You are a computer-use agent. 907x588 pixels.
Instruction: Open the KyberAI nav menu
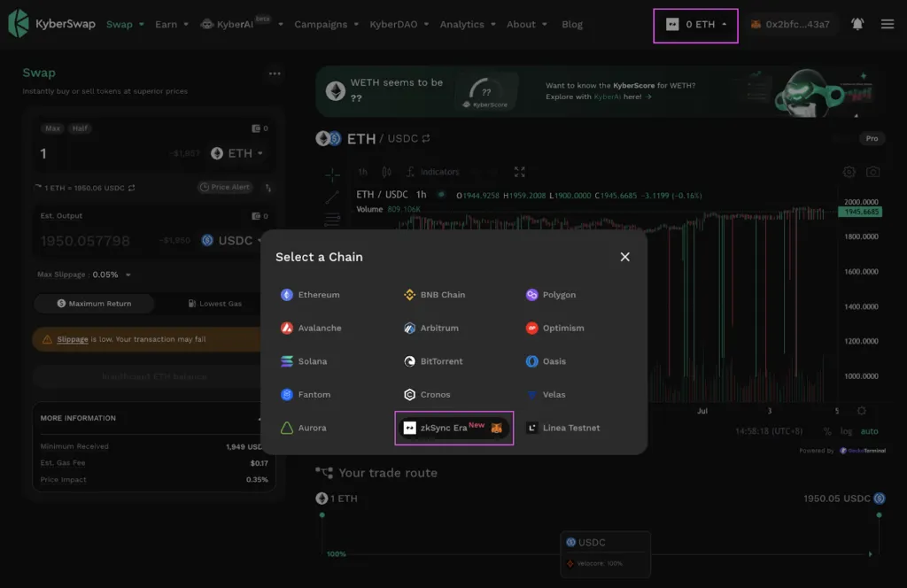241,24
